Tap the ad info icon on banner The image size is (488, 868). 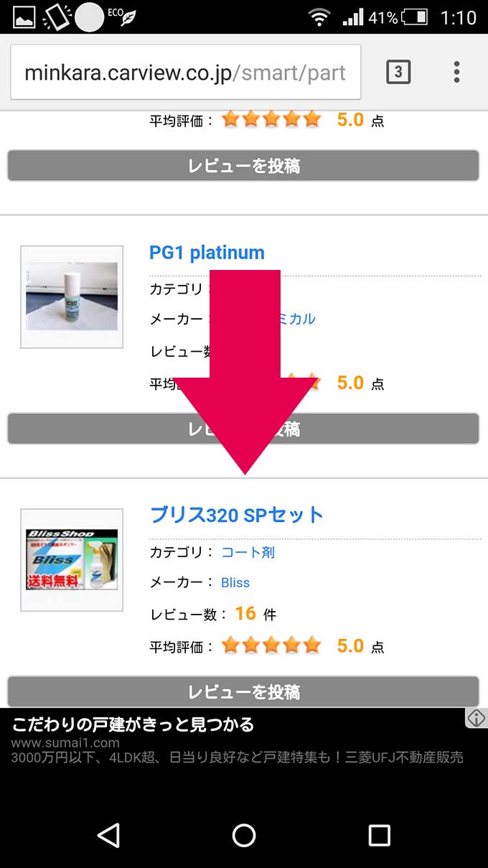coord(477,718)
